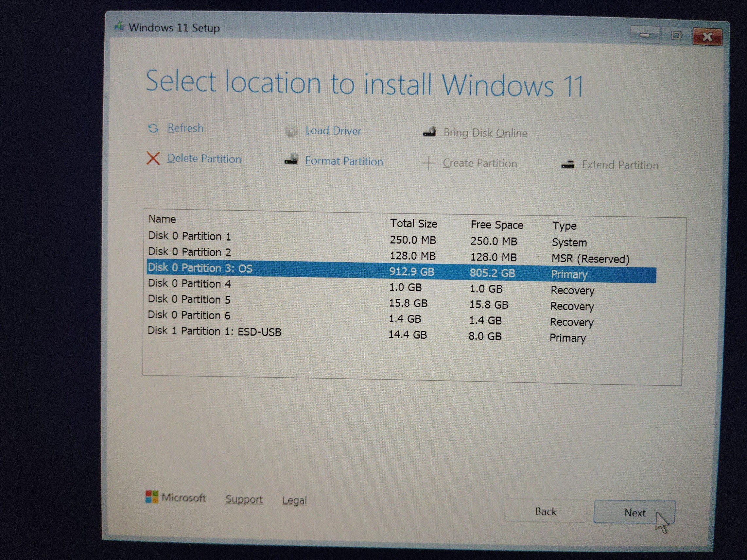Go back with the Back button

coord(546,511)
